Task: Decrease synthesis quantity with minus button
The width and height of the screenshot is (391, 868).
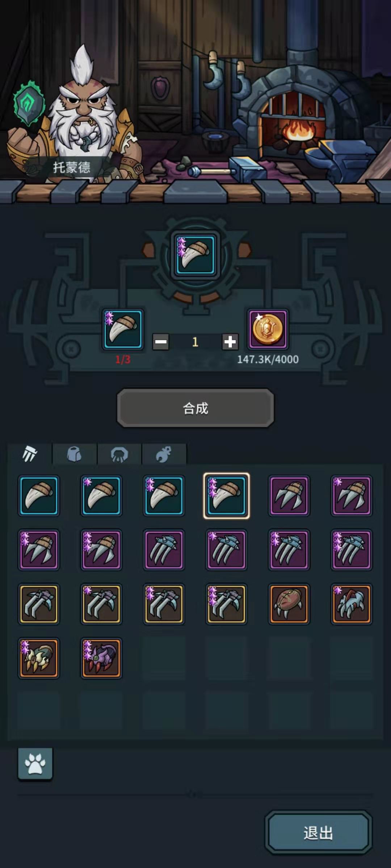Action: click(x=160, y=342)
